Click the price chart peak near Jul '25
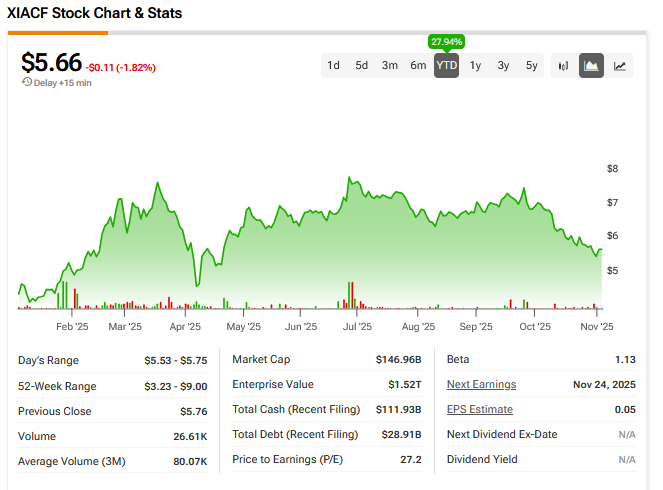The height and width of the screenshot is (490, 663). pos(349,179)
